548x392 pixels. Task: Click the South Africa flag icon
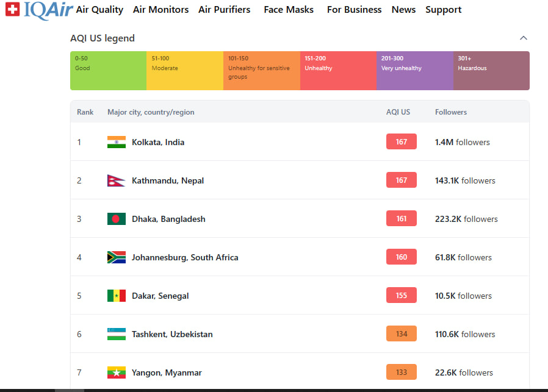click(116, 257)
